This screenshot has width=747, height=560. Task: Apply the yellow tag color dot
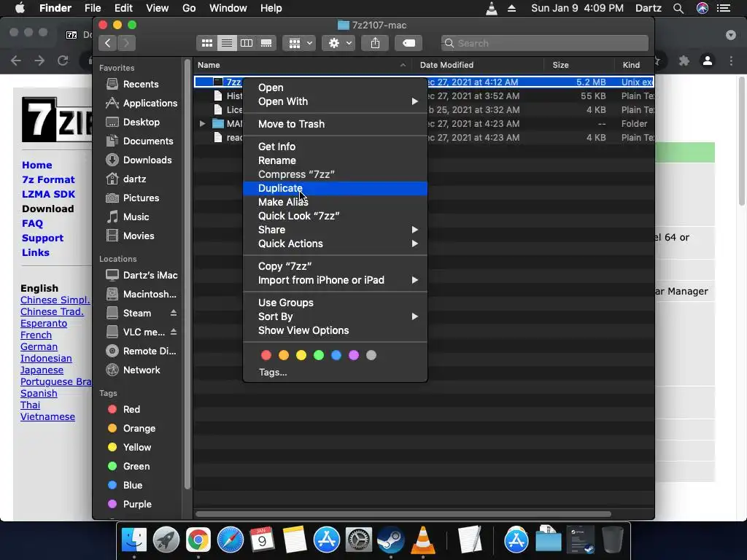coord(301,355)
